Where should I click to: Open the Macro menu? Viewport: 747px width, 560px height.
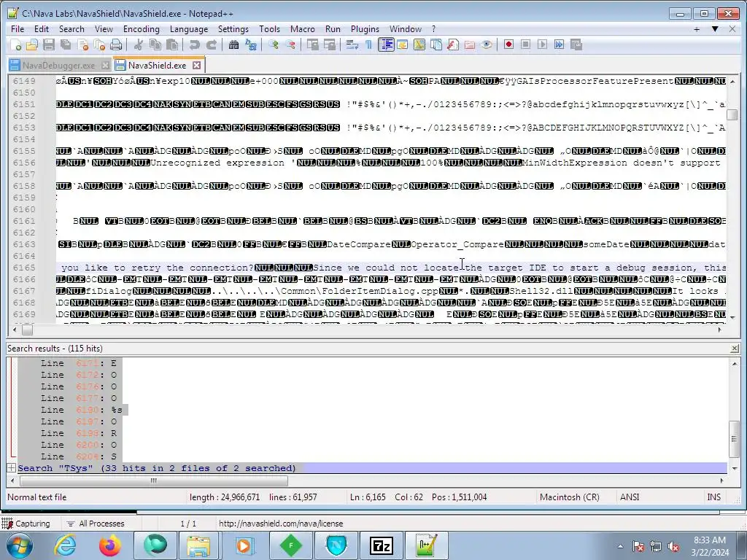[303, 29]
